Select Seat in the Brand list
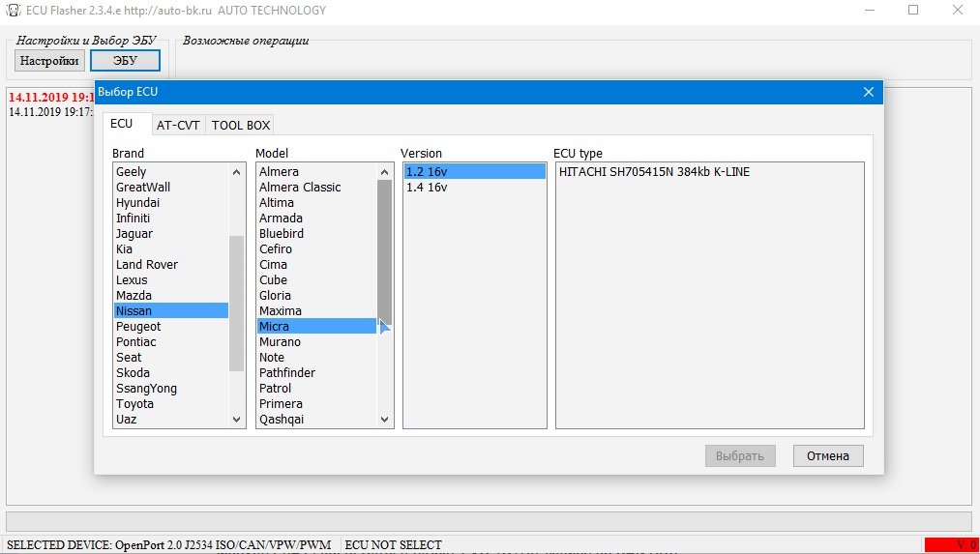980x554 pixels. coord(170,358)
